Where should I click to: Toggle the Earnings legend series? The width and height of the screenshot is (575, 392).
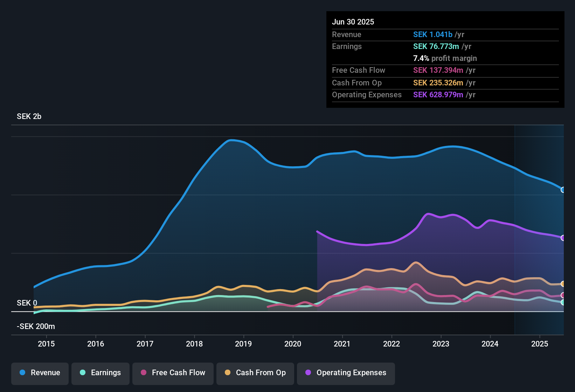click(101, 373)
